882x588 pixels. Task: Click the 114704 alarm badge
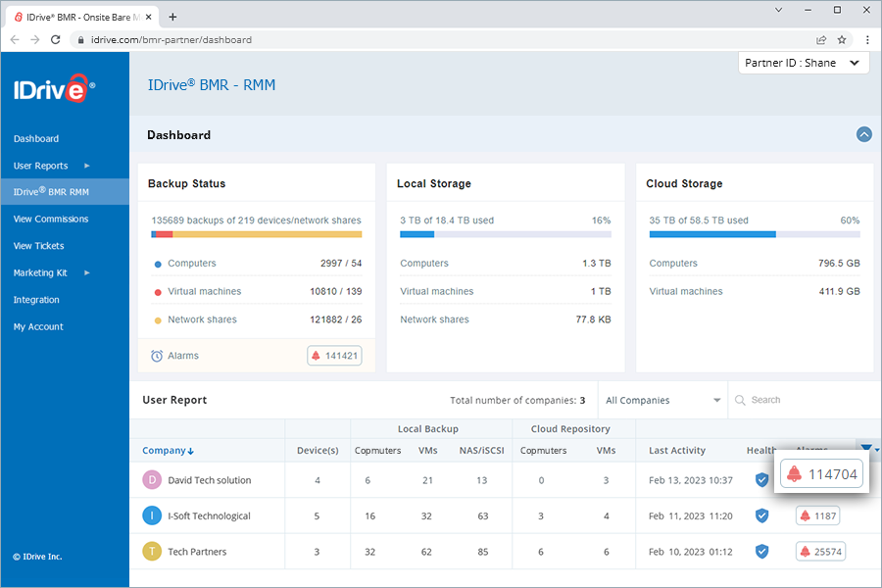pyautogui.click(x=821, y=474)
